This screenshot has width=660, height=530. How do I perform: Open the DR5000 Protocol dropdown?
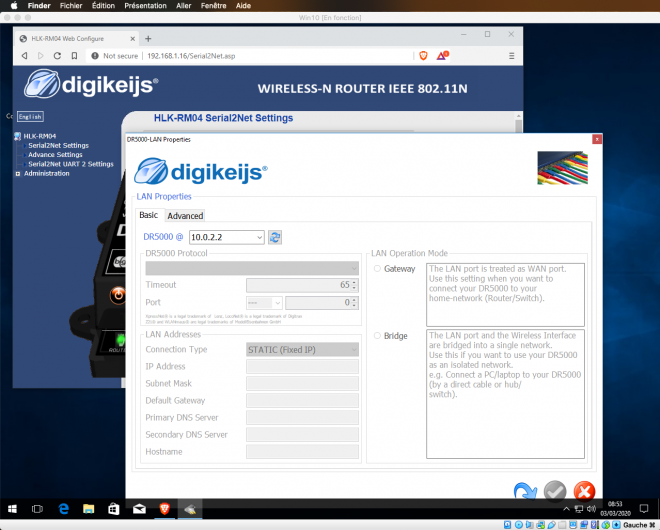tap(252, 268)
